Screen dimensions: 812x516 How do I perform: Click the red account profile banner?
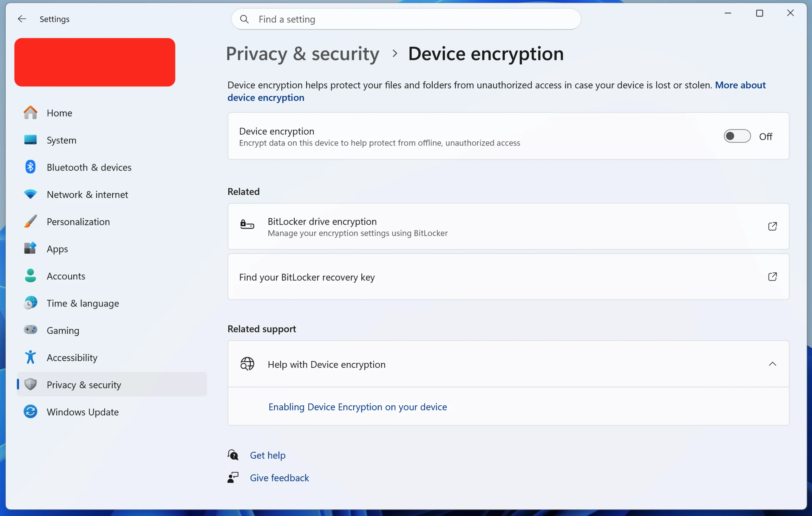95,62
